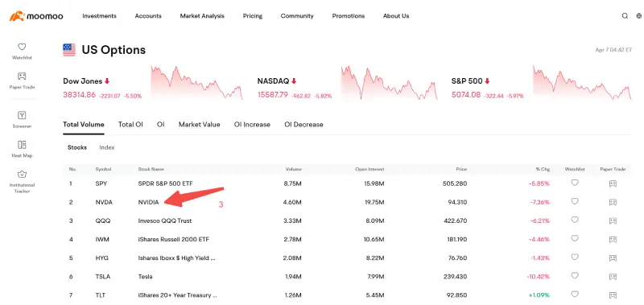Select the Index sub-tab

point(107,147)
